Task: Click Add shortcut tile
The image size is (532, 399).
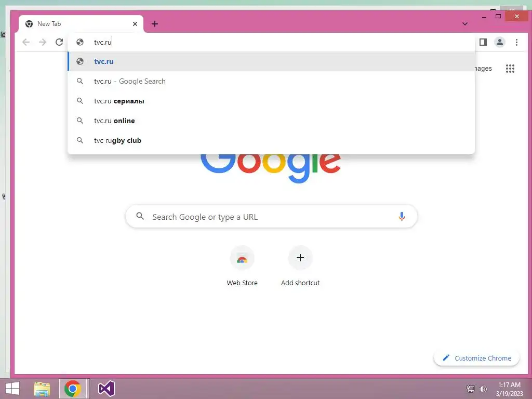Action: (x=300, y=267)
